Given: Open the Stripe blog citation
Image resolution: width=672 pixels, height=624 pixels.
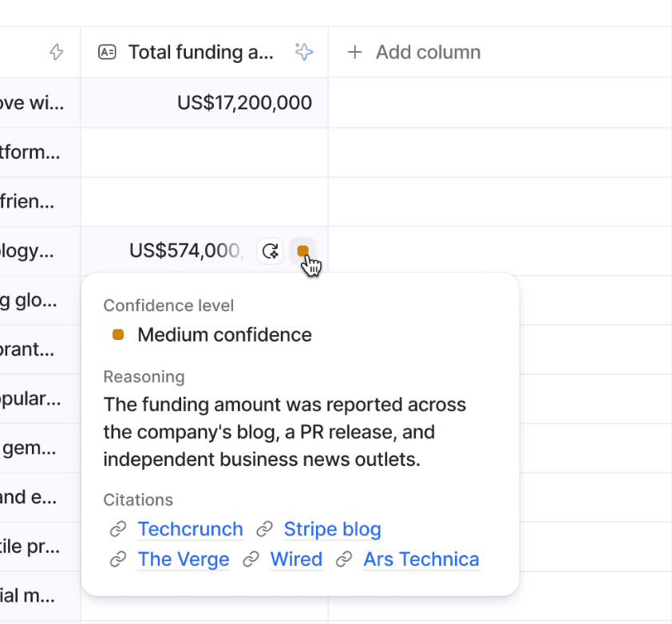Looking at the screenshot, I should (x=332, y=529).
